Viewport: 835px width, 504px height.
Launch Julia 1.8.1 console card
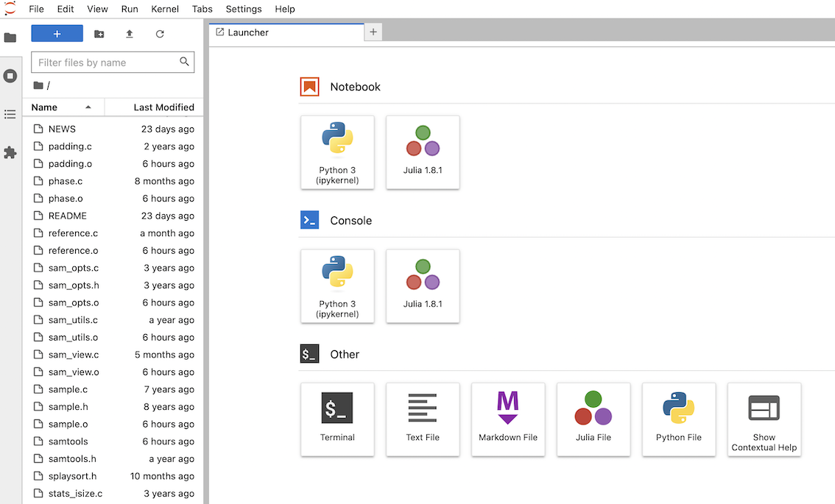pyautogui.click(x=423, y=285)
